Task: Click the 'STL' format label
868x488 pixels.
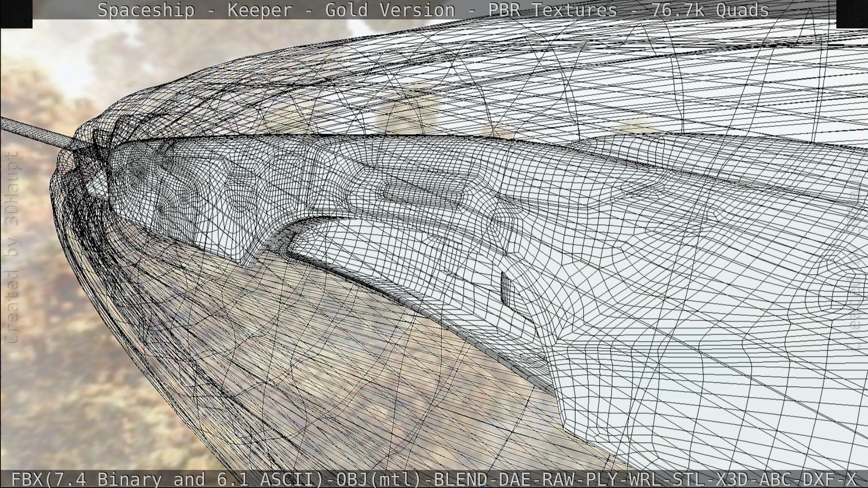Action: coord(689,479)
